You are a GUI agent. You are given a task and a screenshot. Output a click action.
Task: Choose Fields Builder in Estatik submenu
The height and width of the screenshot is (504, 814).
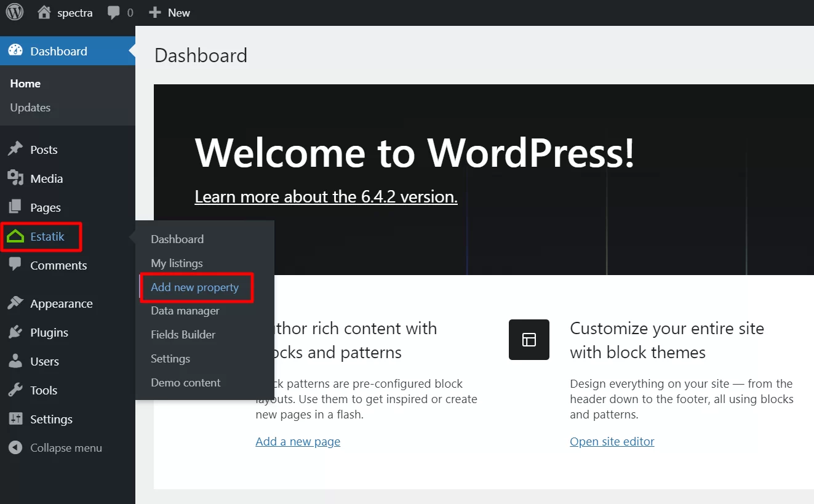point(183,335)
